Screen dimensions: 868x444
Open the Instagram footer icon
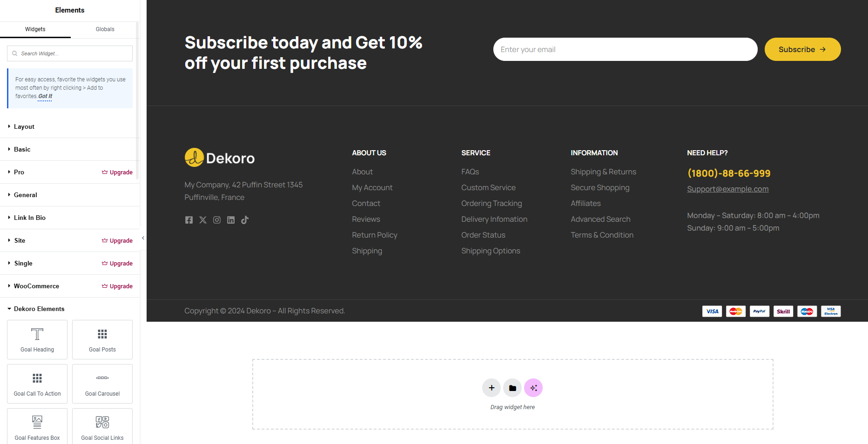pyautogui.click(x=217, y=220)
